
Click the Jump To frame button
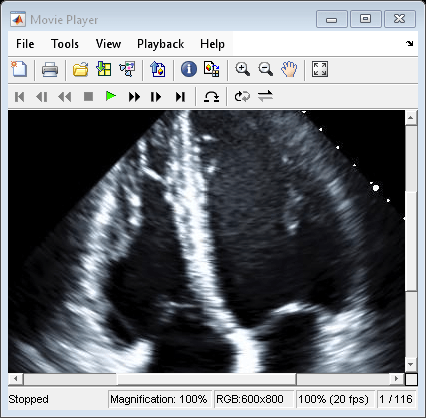pyautogui.click(x=211, y=97)
